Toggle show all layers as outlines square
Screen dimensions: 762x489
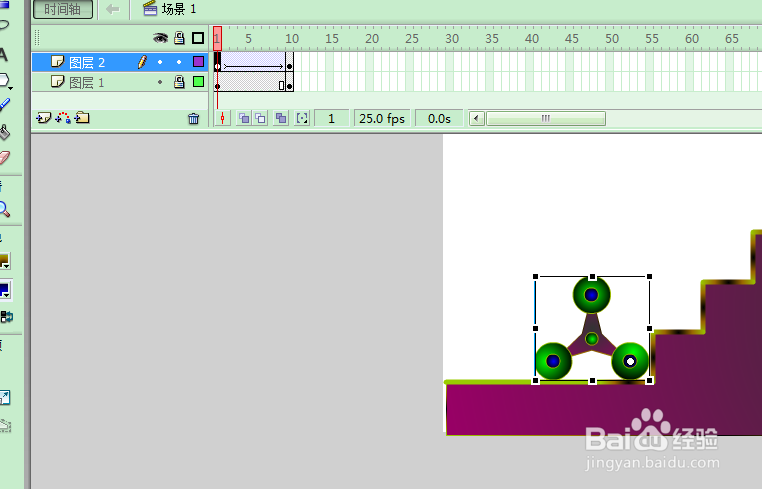[x=198, y=38]
